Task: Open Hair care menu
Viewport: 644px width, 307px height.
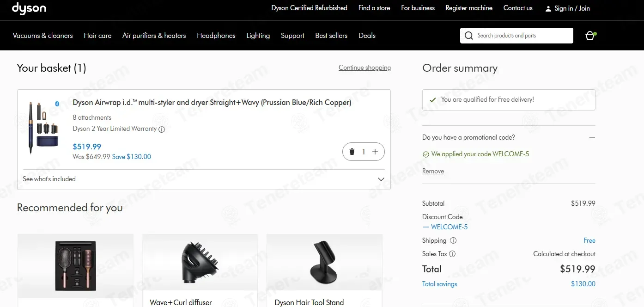Action: click(97, 36)
